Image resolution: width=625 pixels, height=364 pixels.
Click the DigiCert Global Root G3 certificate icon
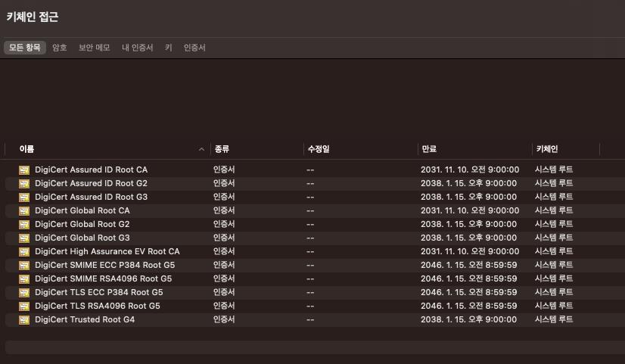click(x=24, y=238)
